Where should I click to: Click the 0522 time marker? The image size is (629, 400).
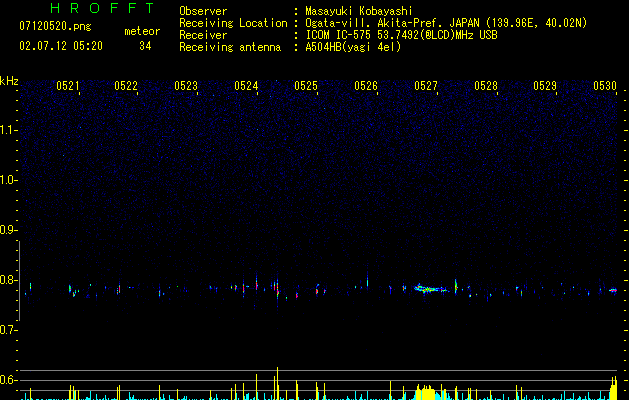126,86
